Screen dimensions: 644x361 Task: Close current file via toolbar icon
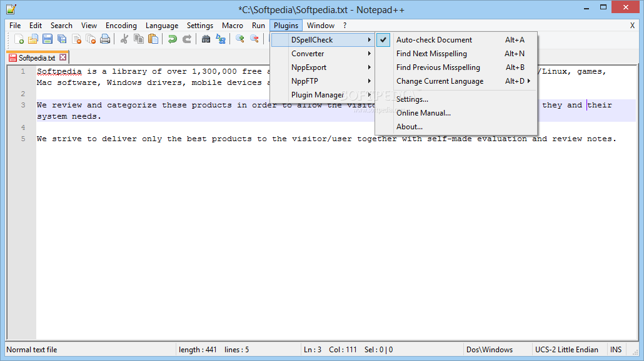[76, 39]
